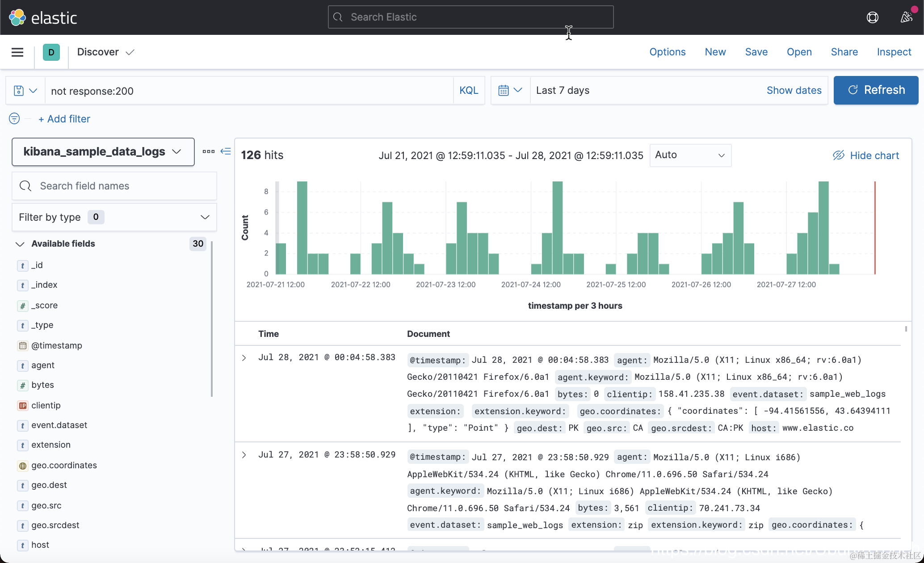
Task: Focus the query bar with not response:200
Action: [250, 91]
